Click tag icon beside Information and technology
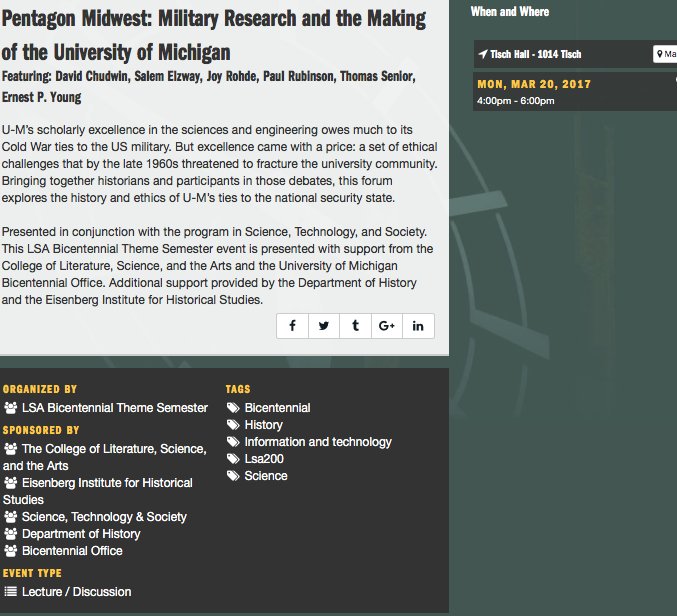The width and height of the screenshot is (677, 616). click(x=233, y=442)
